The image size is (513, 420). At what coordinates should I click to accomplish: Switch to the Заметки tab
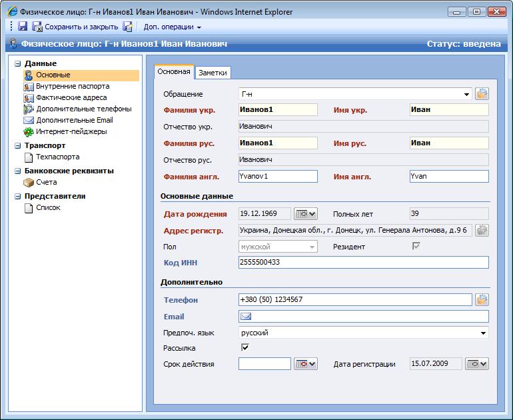(x=213, y=73)
